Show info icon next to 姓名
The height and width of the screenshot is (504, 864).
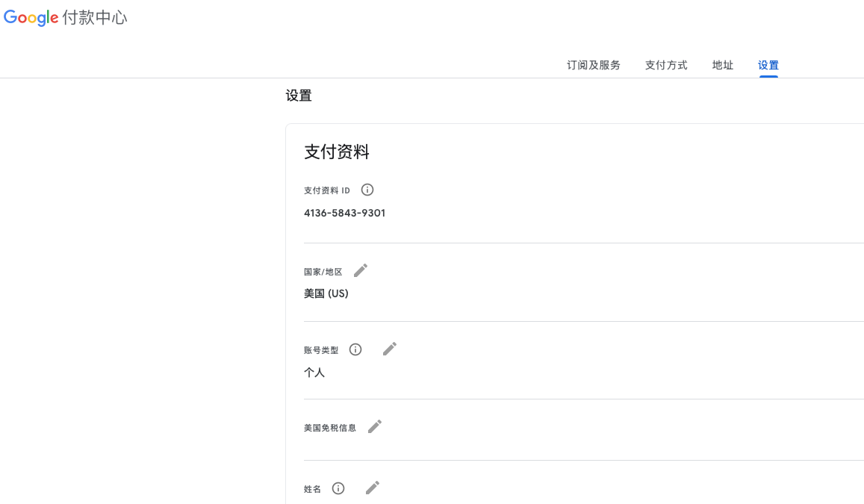[338, 488]
